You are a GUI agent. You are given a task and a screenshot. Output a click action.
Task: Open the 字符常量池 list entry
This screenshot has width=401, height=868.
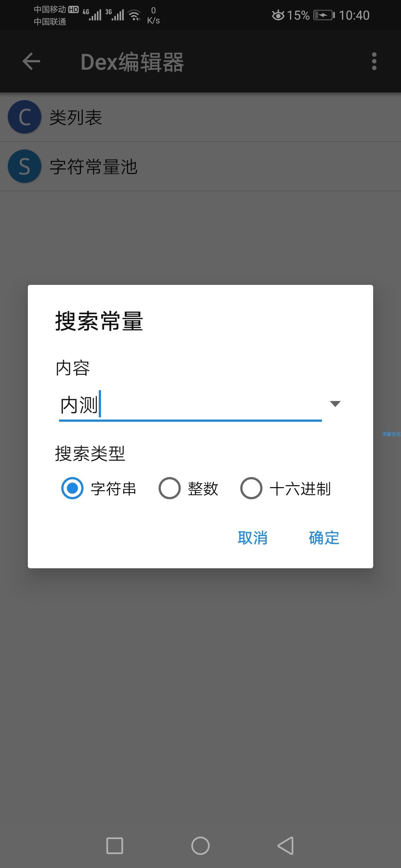click(200, 167)
